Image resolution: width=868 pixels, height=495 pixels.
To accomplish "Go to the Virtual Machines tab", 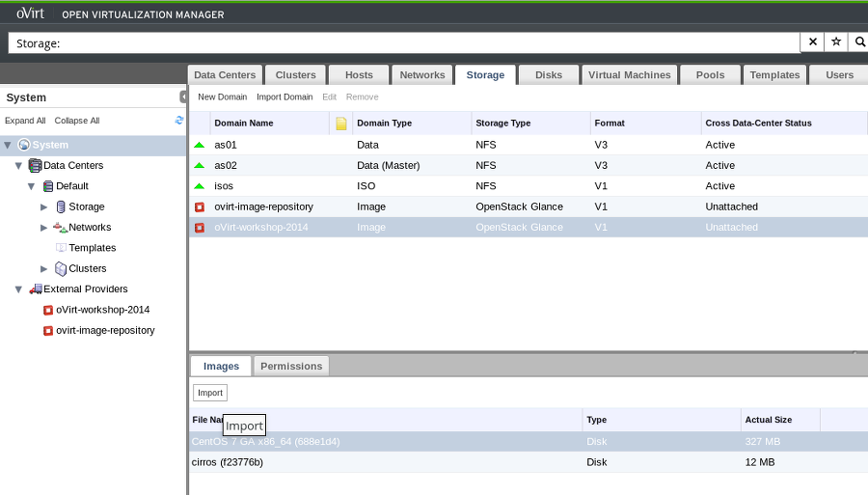I will [x=630, y=74].
